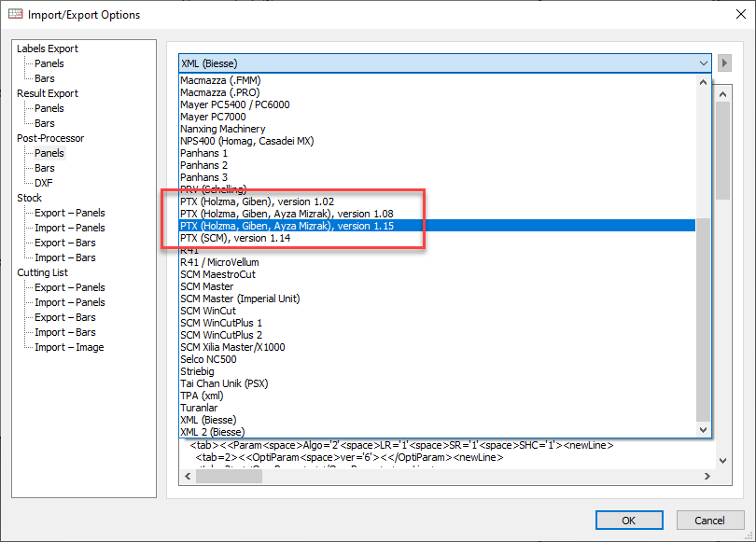This screenshot has width=756, height=542.
Task: Choose Striebig from the list
Action: click(x=438, y=371)
